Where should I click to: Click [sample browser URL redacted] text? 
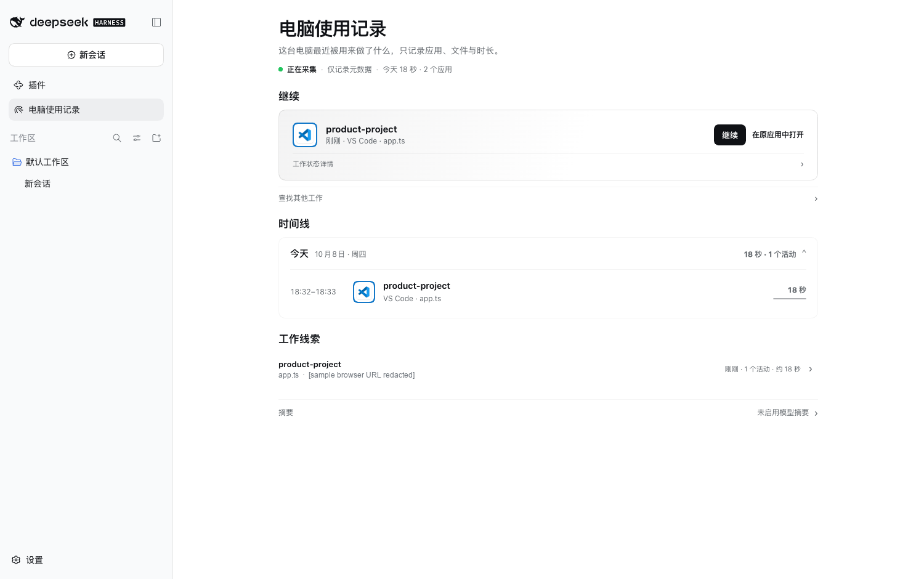[362, 375]
